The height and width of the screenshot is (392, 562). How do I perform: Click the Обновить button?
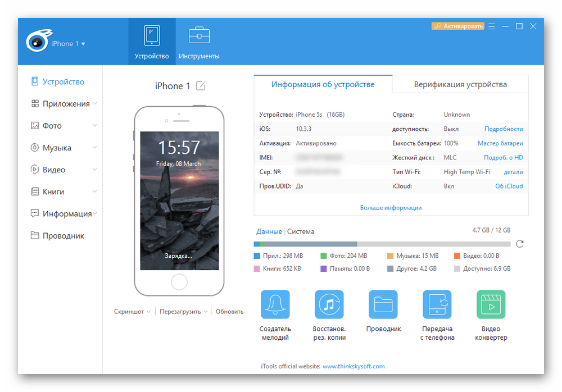pos(229,312)
